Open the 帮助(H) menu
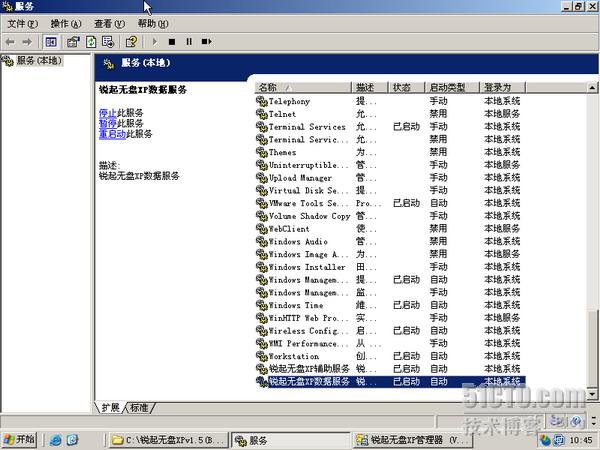600x450 pixels. click(x=153, y=24)
